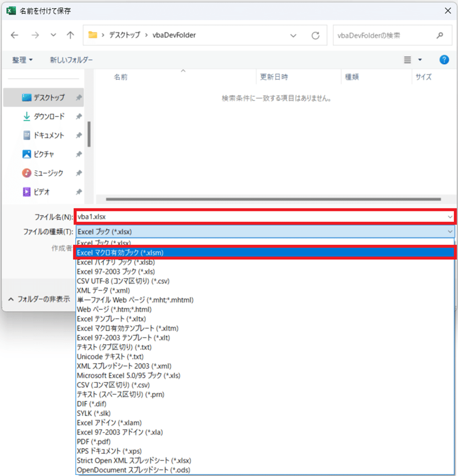Click the search magnifier icon
This screenshot has height=476, width=458.
point(440,36)
